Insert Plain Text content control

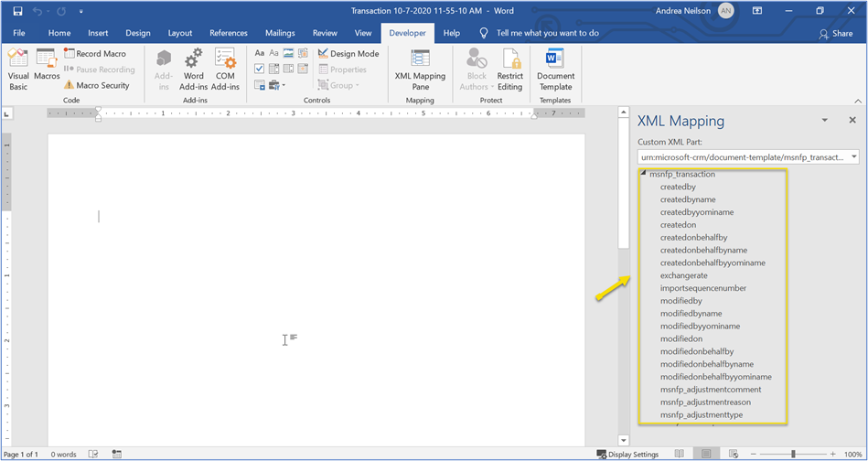[273, 53]
